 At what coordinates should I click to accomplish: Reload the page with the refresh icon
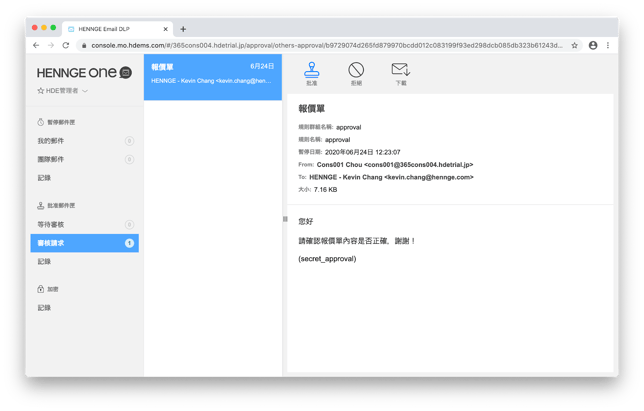click(x=66, y=45)
